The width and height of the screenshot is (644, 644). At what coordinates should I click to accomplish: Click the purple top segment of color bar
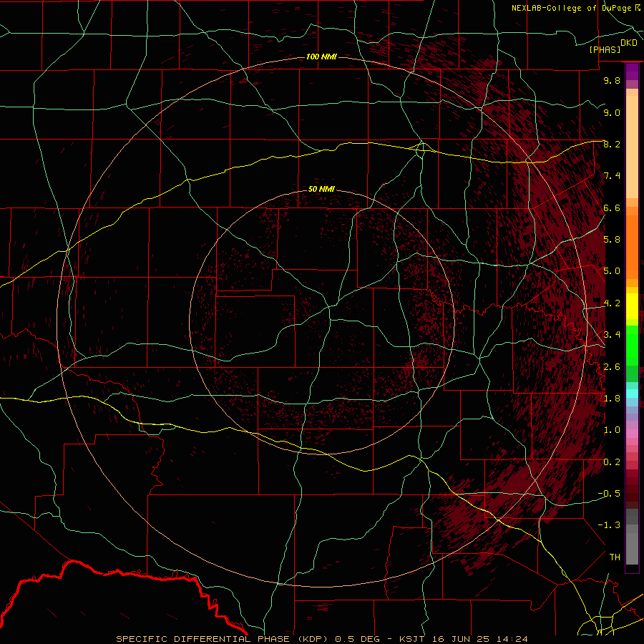(632, 72)
